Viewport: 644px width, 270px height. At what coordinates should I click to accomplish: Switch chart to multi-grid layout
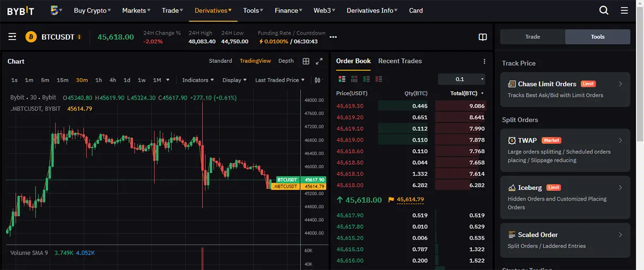click(306, 61)
